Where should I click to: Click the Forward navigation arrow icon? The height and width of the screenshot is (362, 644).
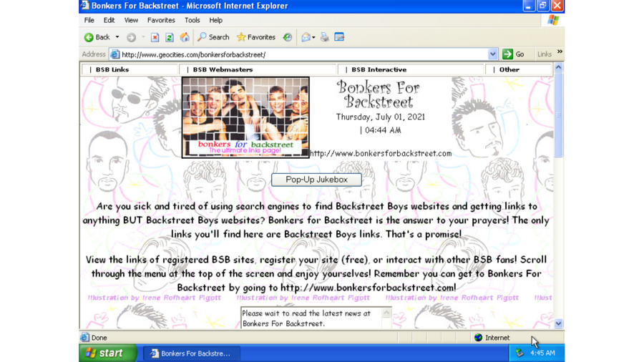[131, 37]
